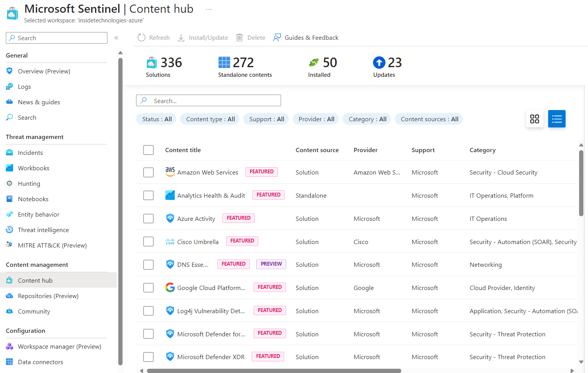
Task: Click the Community people icon
Action: tap(10, 311)
